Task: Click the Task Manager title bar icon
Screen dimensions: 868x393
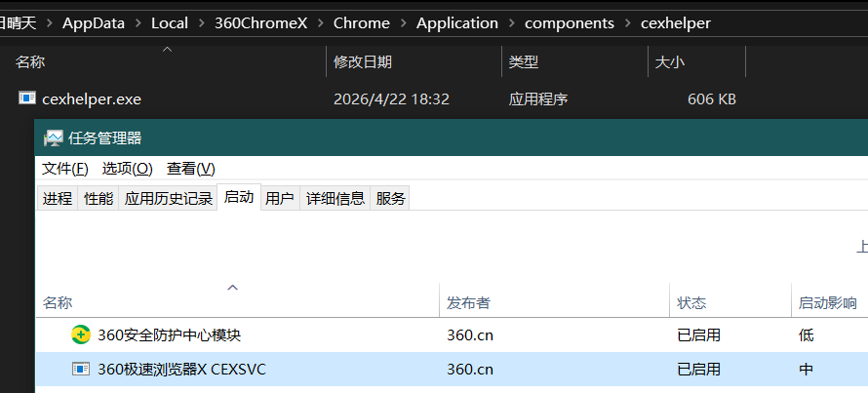Action: click(54, 138)
